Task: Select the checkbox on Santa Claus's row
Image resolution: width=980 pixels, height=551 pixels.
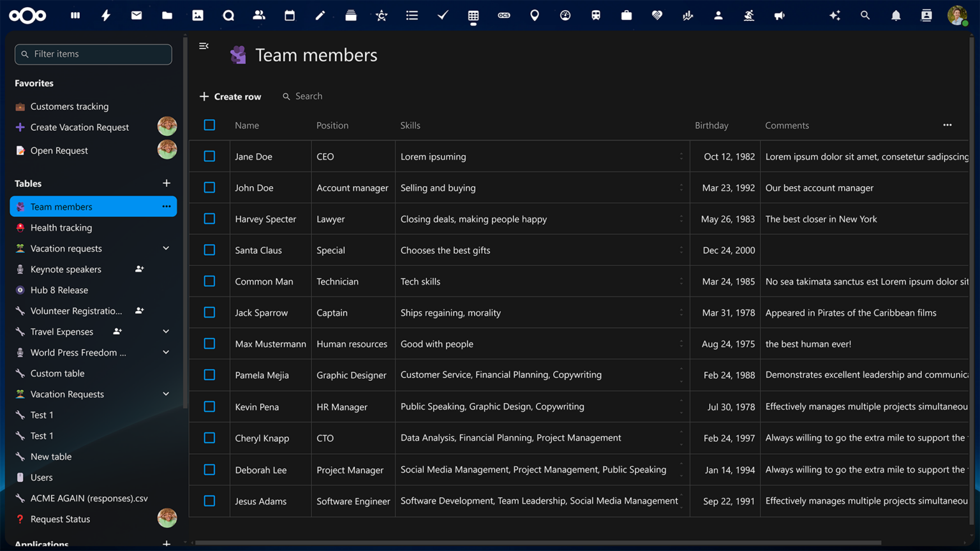Action: coord(209,250)
